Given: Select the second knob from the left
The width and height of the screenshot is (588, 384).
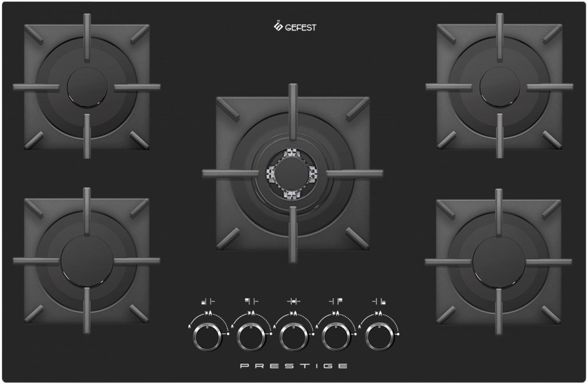Looking at the screenshot, I should click(x=251, y=336).
